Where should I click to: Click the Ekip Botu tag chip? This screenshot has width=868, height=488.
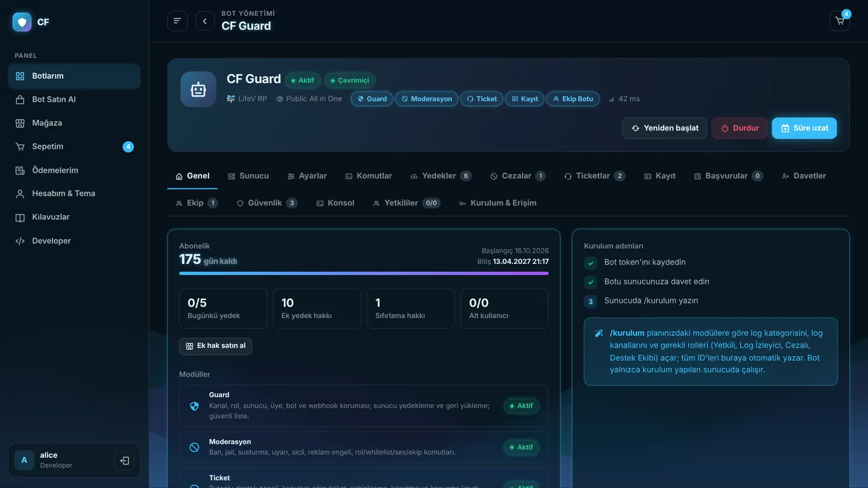(x=573, y=99)
